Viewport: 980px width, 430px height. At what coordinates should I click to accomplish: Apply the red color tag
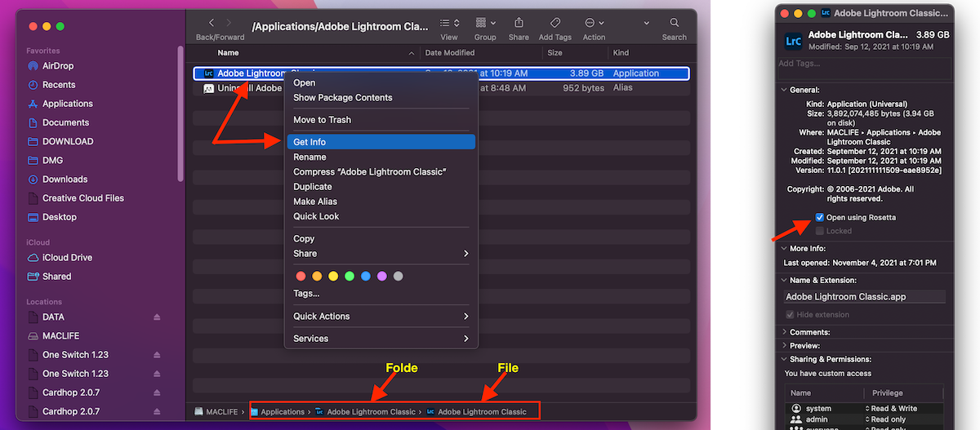tap(300, 277)
